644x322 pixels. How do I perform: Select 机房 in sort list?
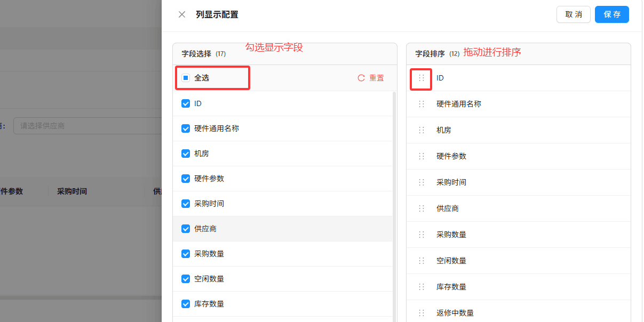(x=444, y=130)
